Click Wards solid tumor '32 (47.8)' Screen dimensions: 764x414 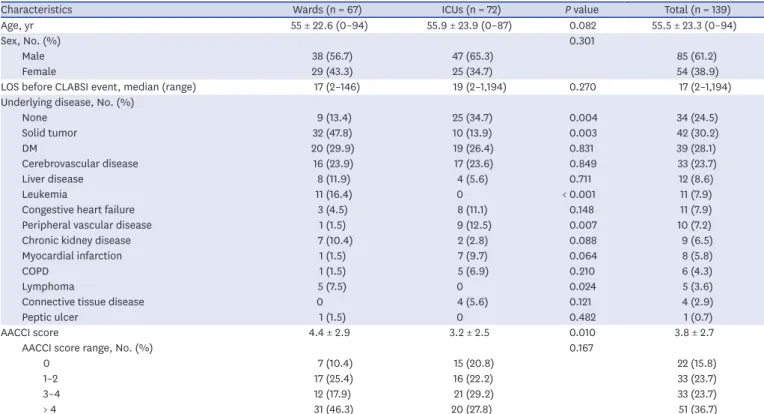point(332,133)
